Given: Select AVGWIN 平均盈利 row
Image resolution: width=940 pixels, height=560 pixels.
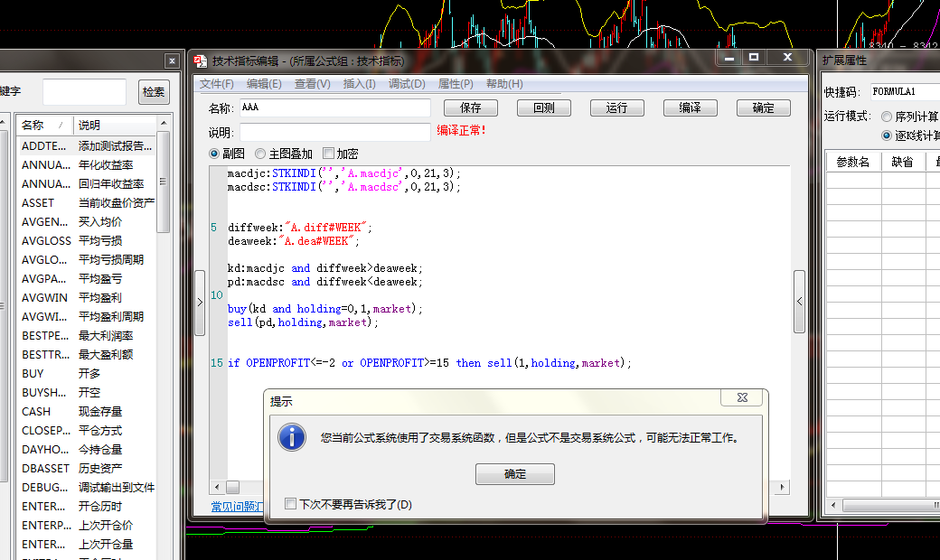Looking at the screenshot, I should click(x=87, y=298).
